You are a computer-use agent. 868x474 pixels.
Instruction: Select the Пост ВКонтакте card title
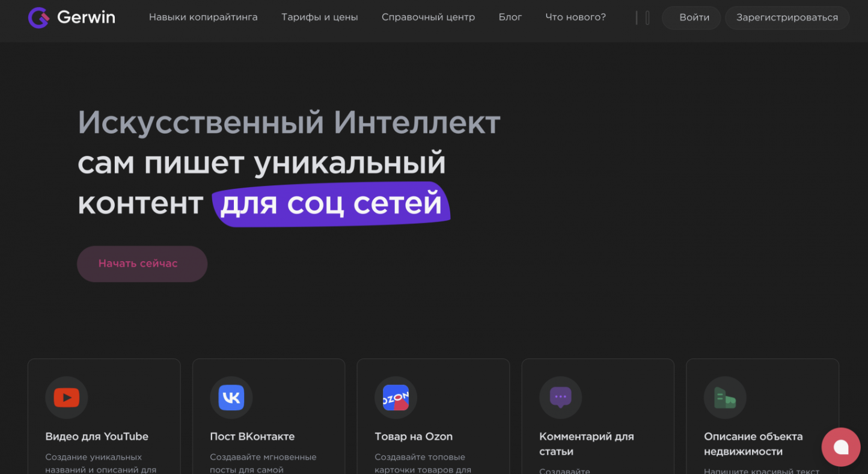pos(252,437)
